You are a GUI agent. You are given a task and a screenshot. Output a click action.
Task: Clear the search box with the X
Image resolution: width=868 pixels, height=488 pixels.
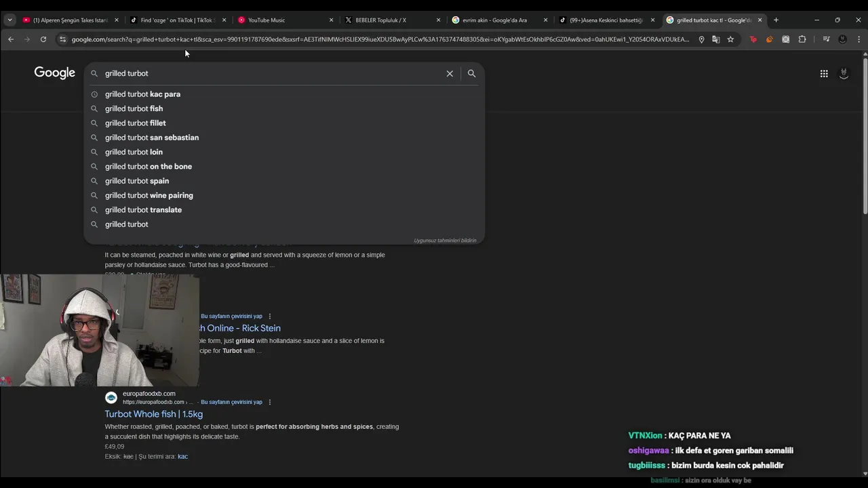(450, 73)
